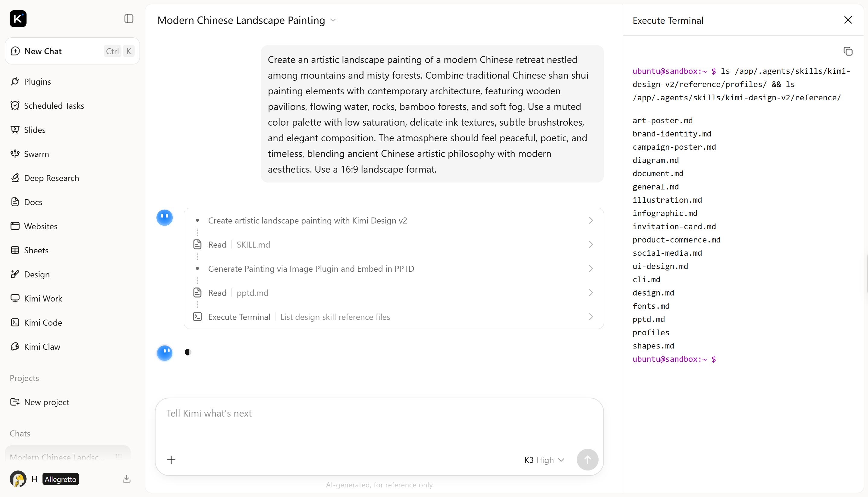Open the chat title dropdown chevron
The width and height of the screenshot is (868, 497).
333,20
